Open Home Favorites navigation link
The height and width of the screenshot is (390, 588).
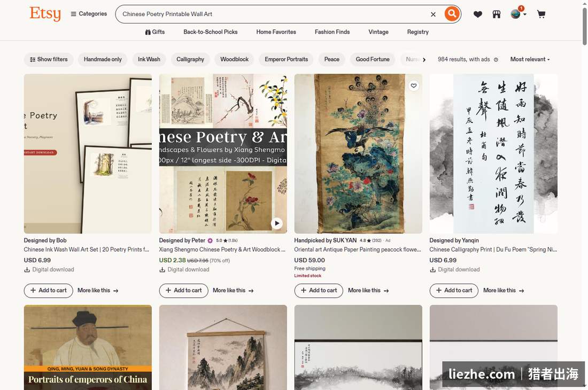point(276,32)
